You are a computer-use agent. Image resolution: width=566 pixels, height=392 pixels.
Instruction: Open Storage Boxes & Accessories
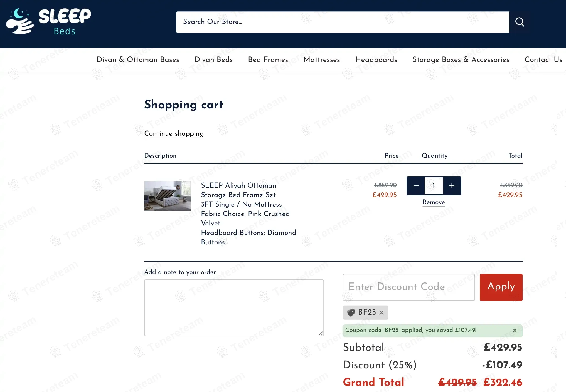[x=461, y=59]
